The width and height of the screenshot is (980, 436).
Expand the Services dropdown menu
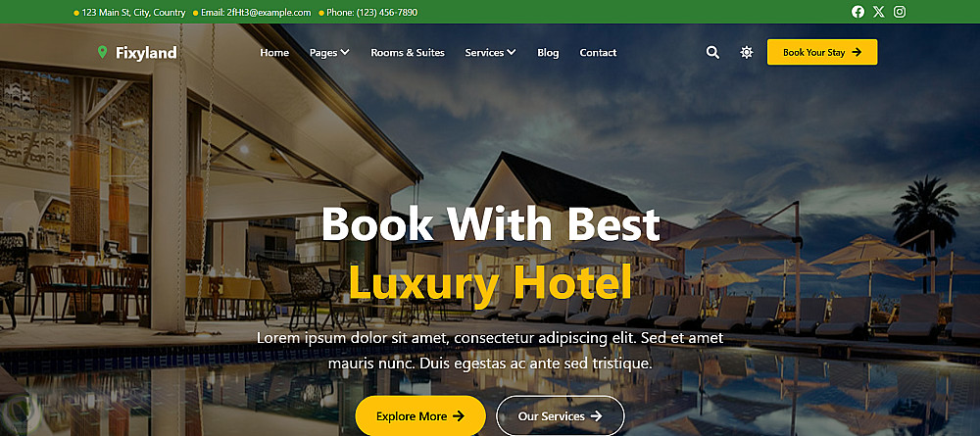click(x=491, y=53)
